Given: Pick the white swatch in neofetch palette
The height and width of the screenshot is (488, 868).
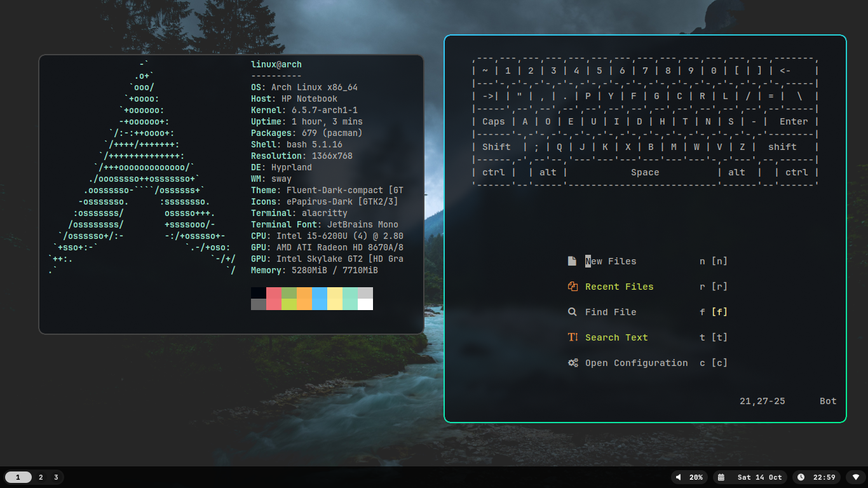Looking at the screenshot, I should tap(365, 304).
